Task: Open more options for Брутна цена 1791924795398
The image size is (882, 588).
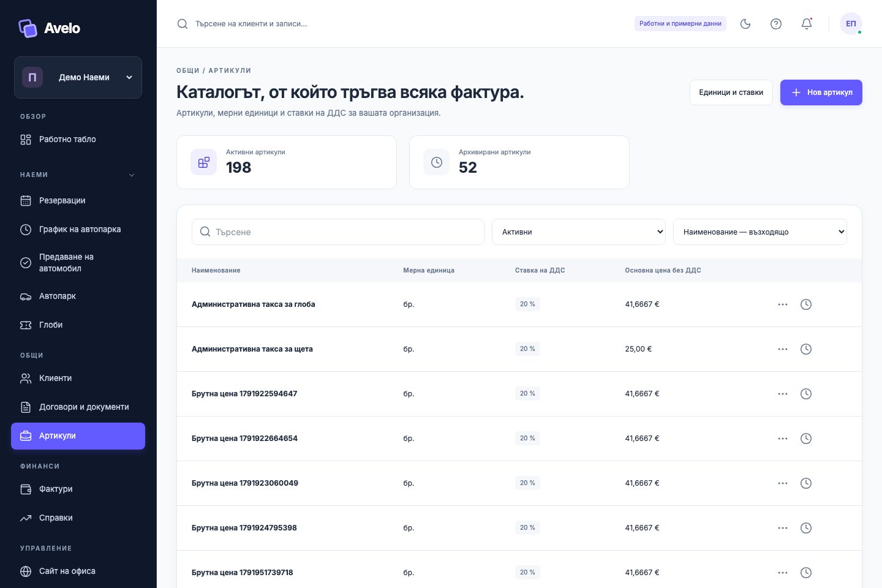Action: click(x=783, y=528)
